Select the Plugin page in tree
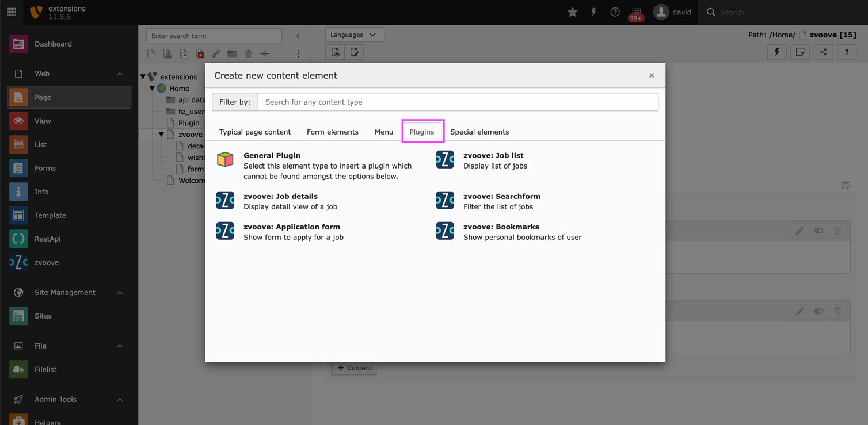 tap(189, 122)
